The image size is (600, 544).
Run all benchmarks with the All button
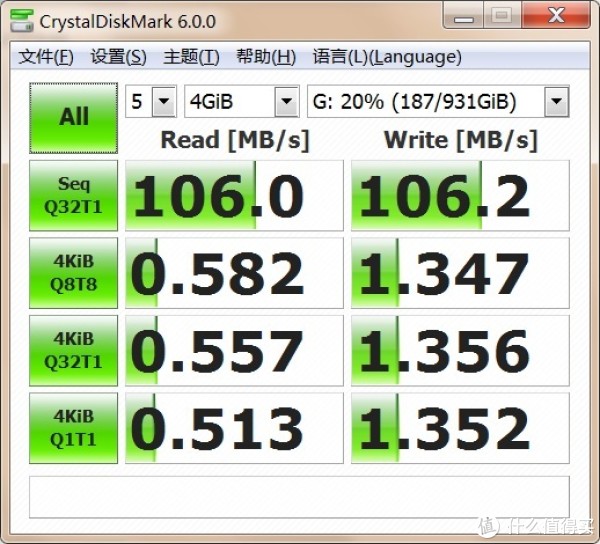73,118
